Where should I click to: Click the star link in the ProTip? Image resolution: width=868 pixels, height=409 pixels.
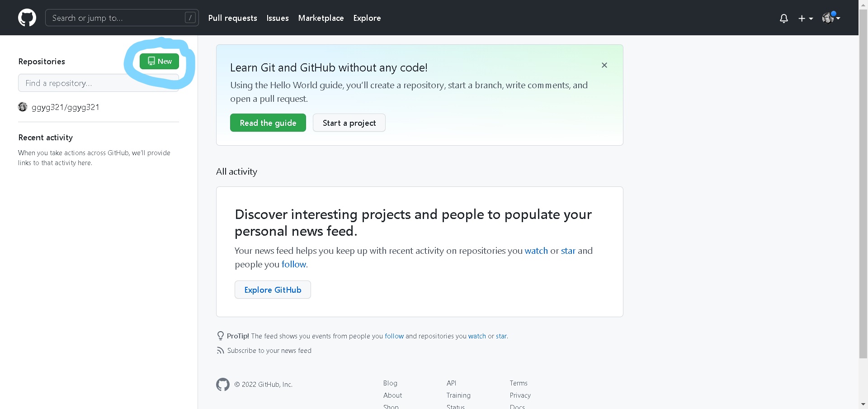(501, 336)
